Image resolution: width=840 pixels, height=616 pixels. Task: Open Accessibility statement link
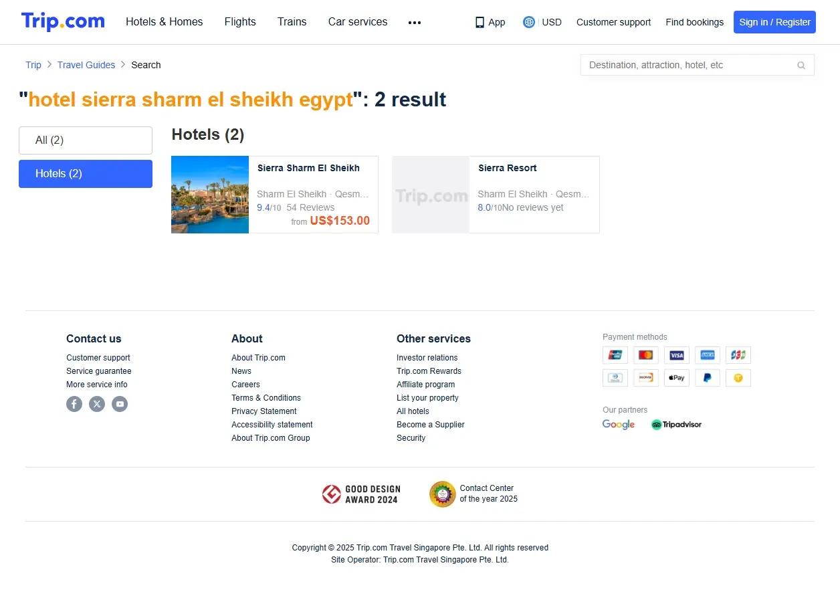click(x=272, y=425)
